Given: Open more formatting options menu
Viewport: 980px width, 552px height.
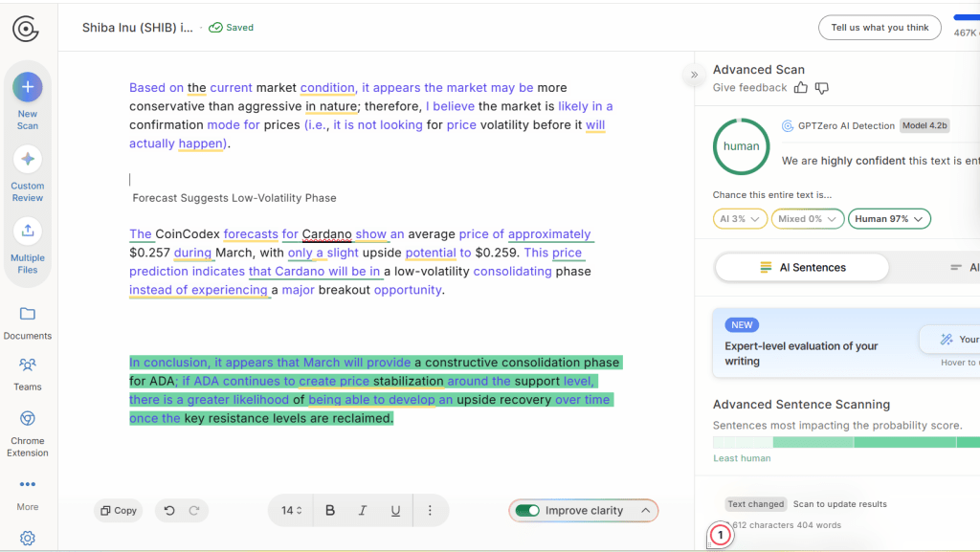Looking at the screenshot, I should [430, 511].
